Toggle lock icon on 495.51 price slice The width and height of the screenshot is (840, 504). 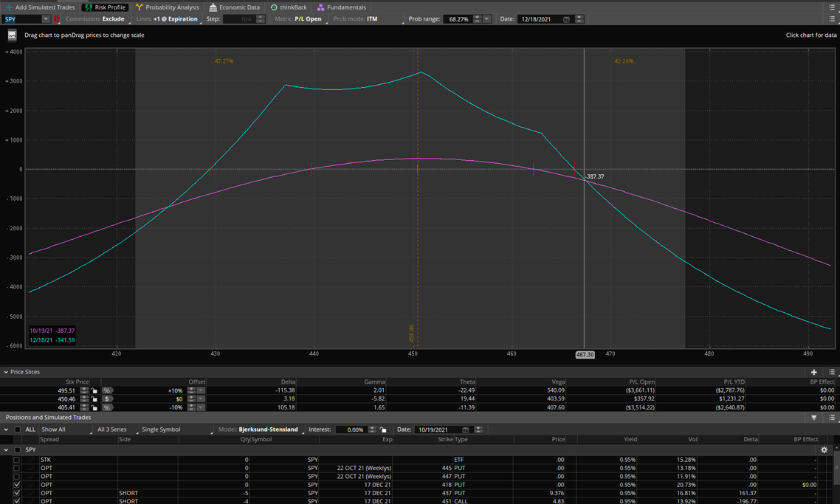click(x=95, y=390)
